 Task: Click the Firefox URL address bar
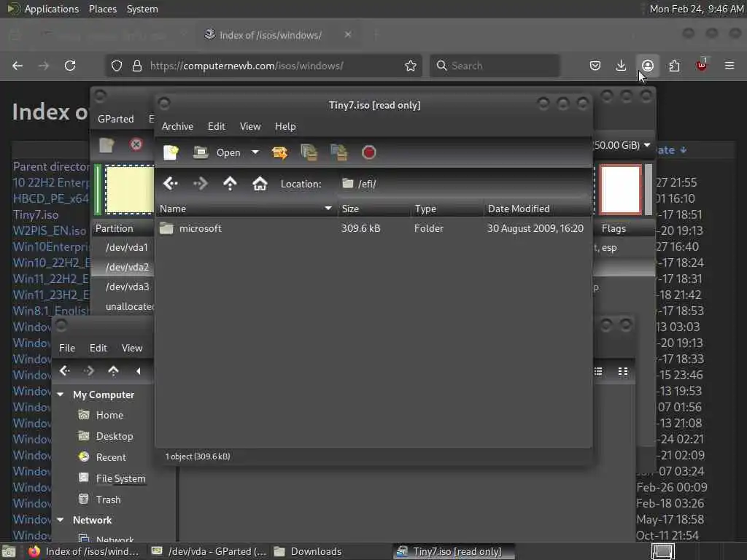[263, 66]
